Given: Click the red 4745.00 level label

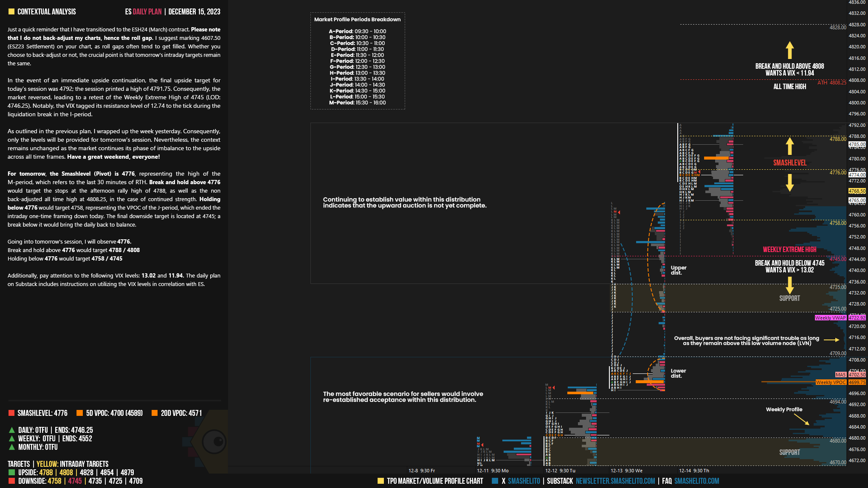Looking at the screenshot, I should tap(838, 259).
